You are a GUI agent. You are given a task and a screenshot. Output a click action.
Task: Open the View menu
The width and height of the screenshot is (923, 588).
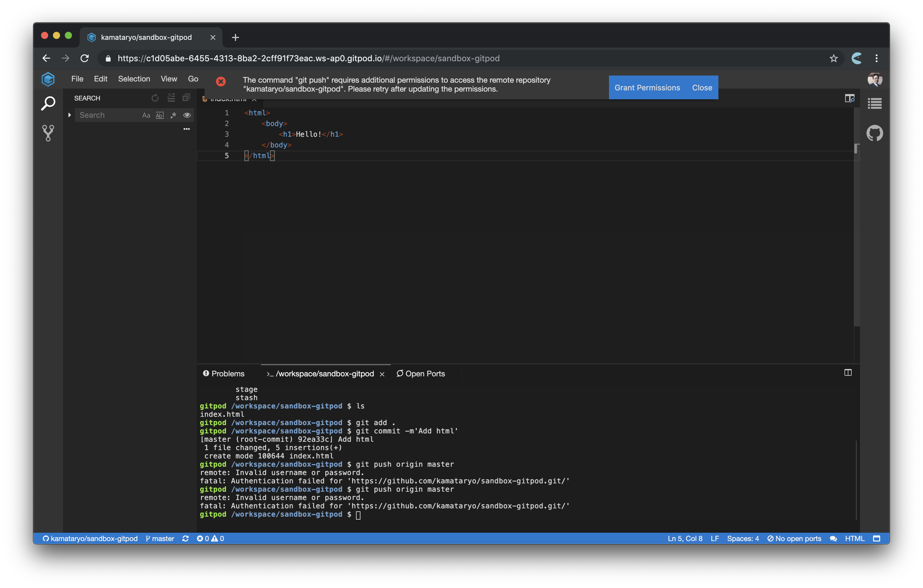tap(169, 78)
